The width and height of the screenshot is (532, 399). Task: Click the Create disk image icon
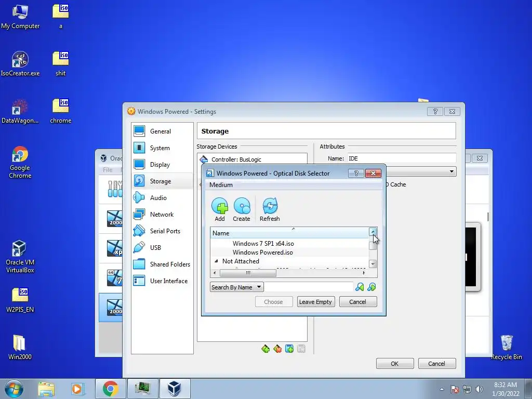(242, 209)
